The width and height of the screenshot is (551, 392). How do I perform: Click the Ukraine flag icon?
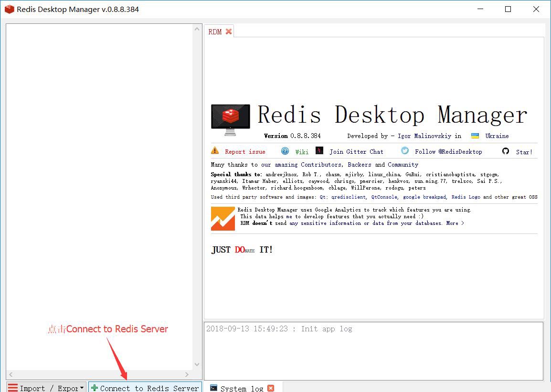[x=475, y=136]
